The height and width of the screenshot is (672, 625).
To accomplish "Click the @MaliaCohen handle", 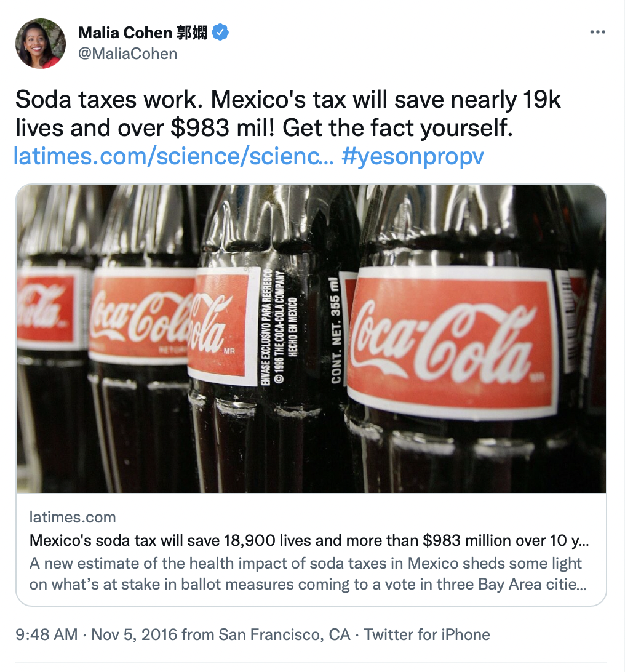I will click(128, 54).
